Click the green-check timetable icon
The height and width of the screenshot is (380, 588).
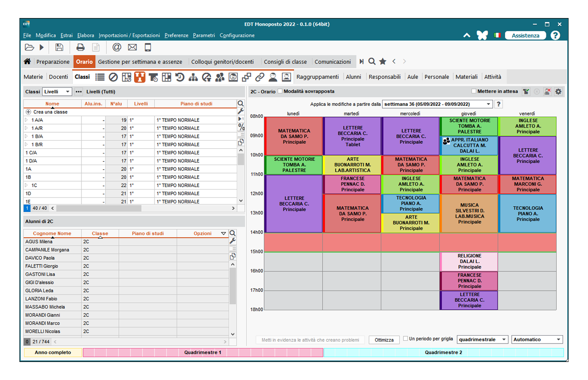point(526,92)
